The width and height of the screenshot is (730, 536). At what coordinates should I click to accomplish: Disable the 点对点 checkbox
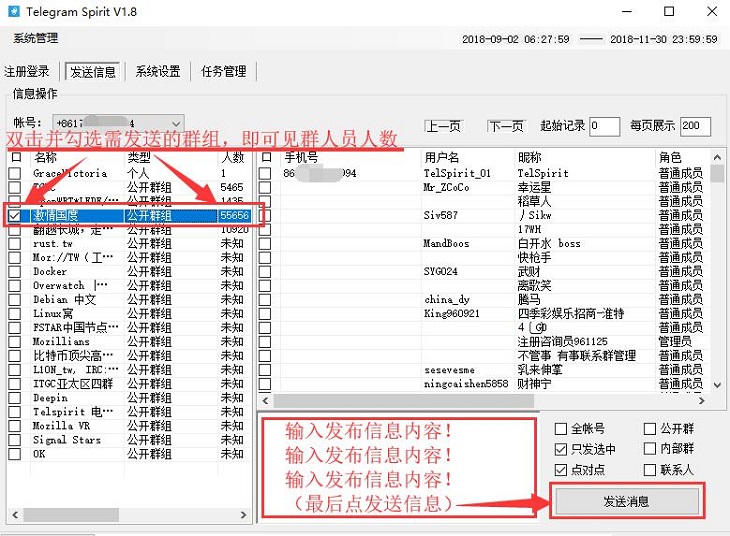click(561, 470)
